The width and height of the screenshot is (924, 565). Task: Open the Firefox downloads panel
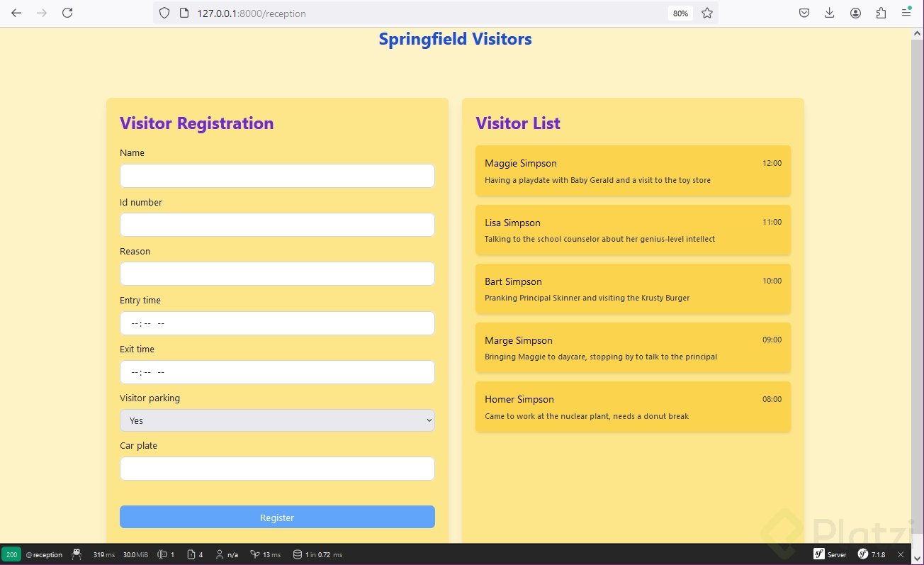tap(830, 13)
